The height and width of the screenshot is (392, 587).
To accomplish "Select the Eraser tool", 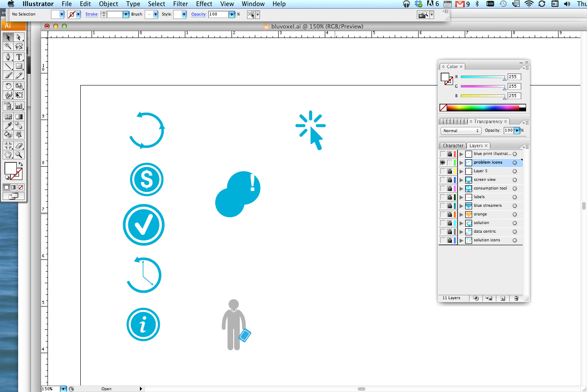I will [19, 145].
